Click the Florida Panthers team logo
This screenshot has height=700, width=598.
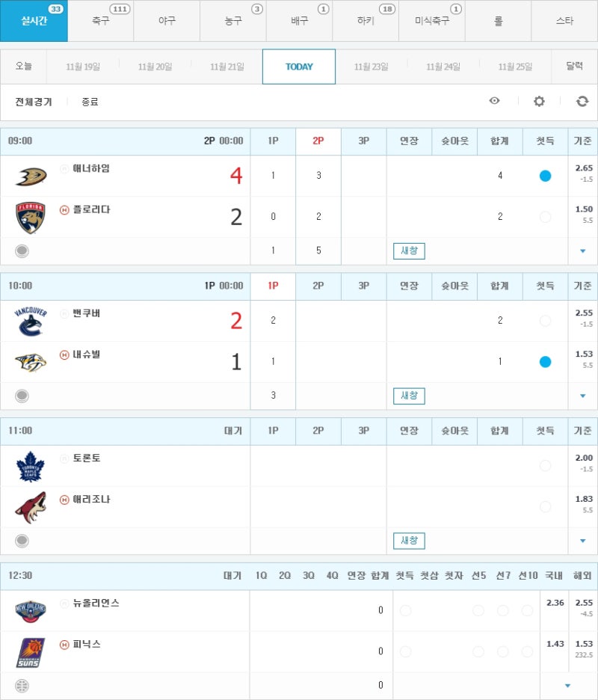(31, 217)
